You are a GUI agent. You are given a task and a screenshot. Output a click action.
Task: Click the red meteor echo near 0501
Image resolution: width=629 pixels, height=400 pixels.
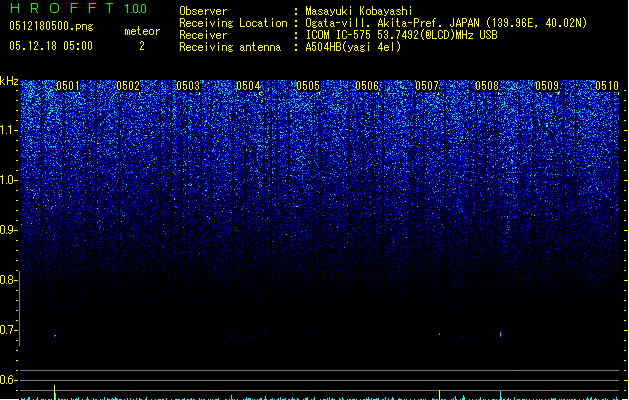[55, 335]
